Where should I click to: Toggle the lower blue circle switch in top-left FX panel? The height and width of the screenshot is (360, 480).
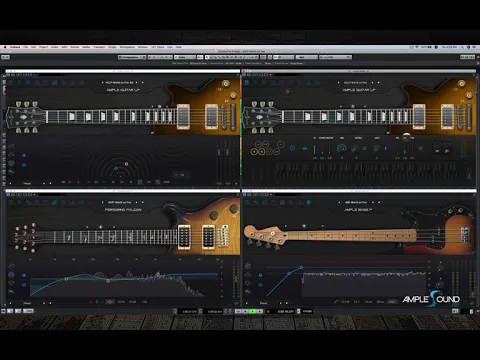(x=24, y=165)
